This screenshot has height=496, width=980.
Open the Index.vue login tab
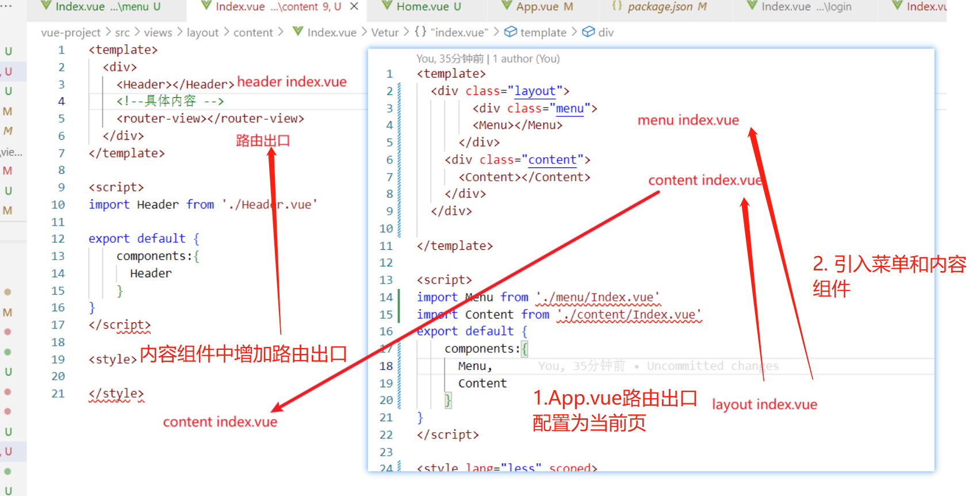pyautogui.click(x=799, y=7)
